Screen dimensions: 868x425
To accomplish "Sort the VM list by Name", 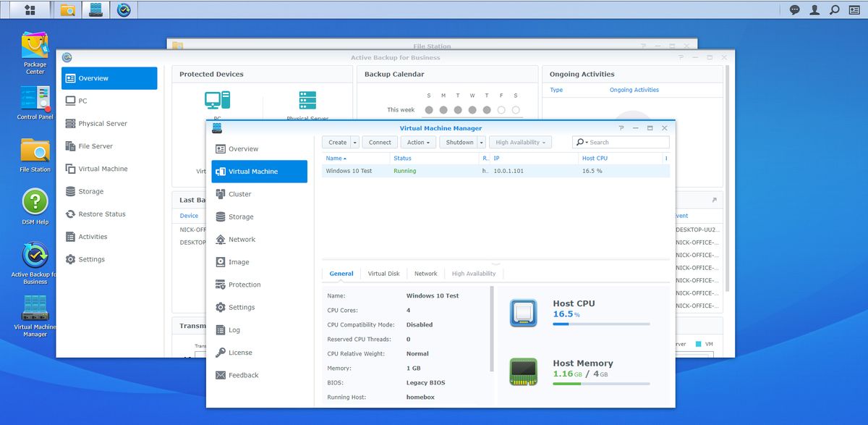I will (334, 158).
